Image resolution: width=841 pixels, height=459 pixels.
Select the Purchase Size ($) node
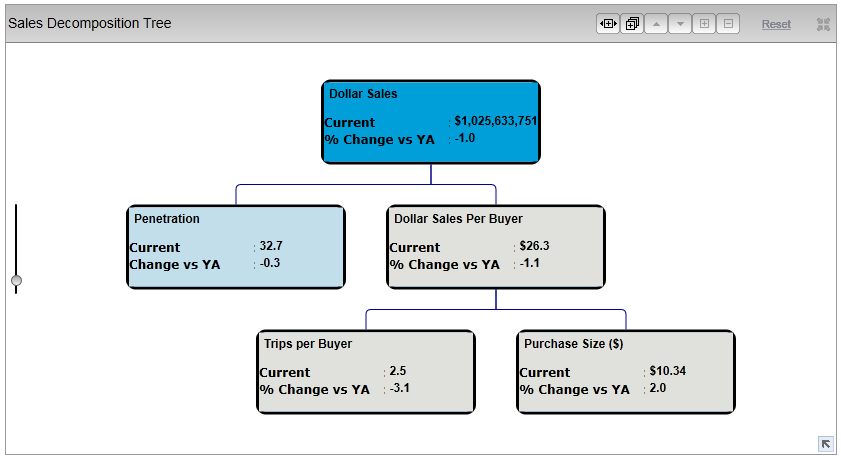625,372
